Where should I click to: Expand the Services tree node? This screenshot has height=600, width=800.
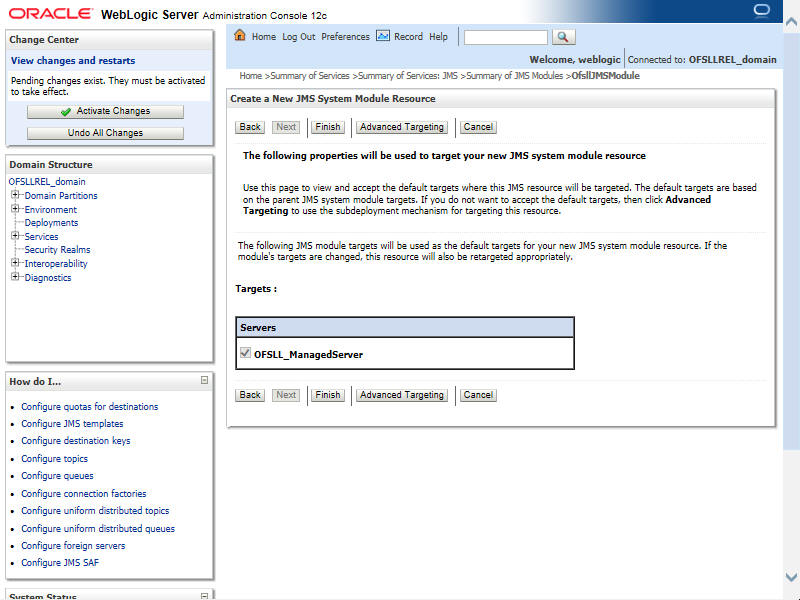click(x=15, y=236)
